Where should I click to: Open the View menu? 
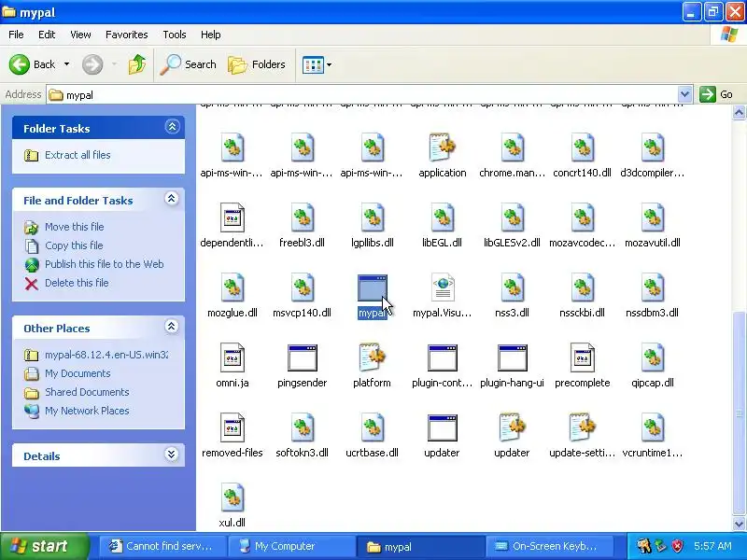coord(80,35)
